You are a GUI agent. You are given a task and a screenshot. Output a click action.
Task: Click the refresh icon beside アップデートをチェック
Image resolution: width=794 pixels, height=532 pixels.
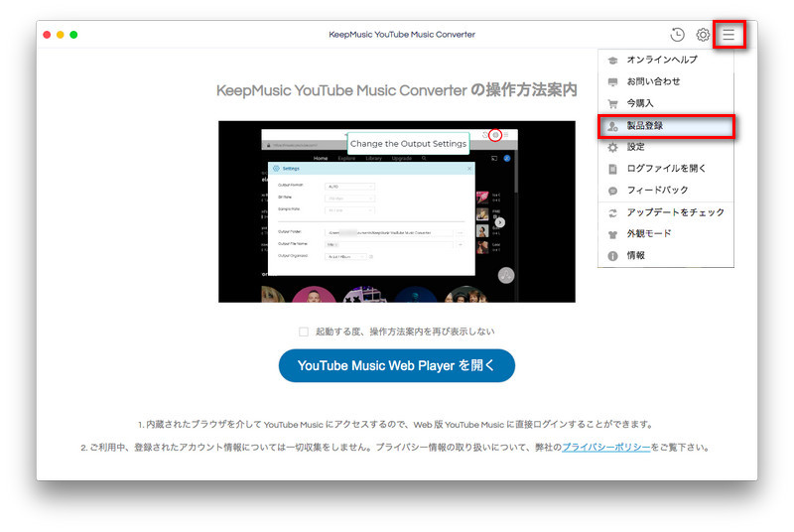click(612, 213)
